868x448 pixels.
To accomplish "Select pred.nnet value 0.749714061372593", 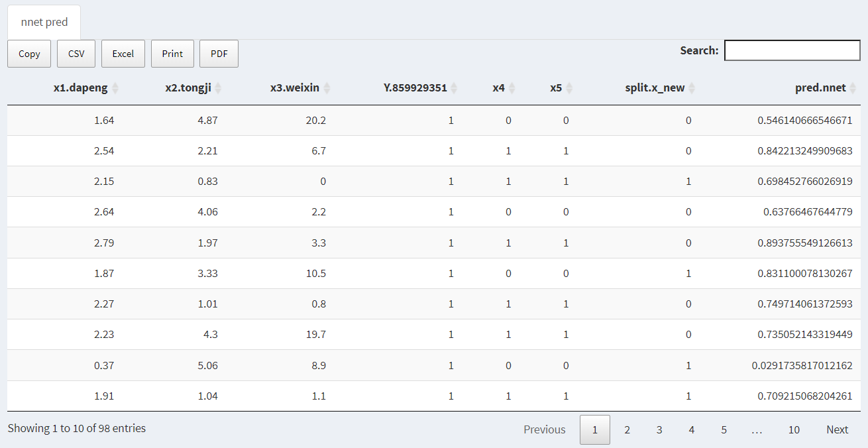I will pyautogui.click(x=805, y=304).
